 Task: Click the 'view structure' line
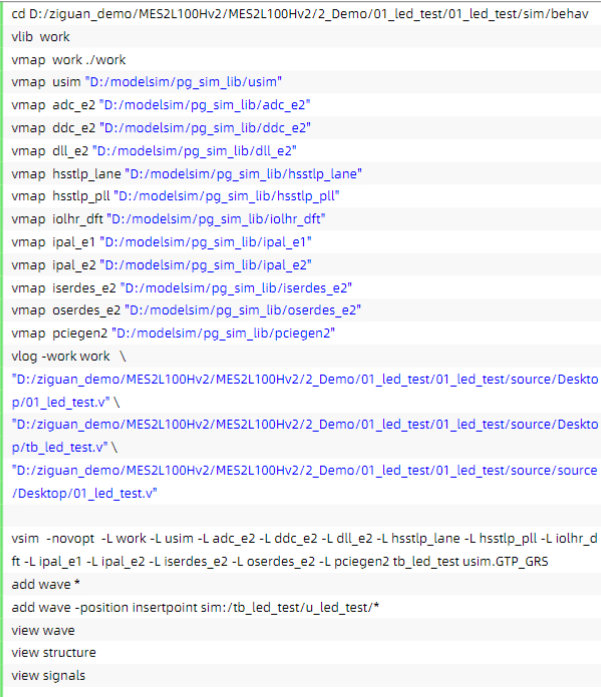coord(54,653)
